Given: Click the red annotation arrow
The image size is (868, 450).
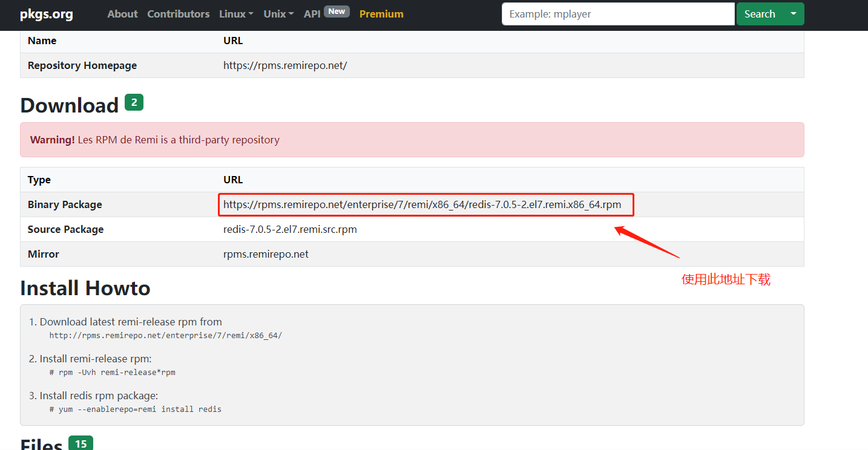Looking at the screenshot, I should click(646, 242).
